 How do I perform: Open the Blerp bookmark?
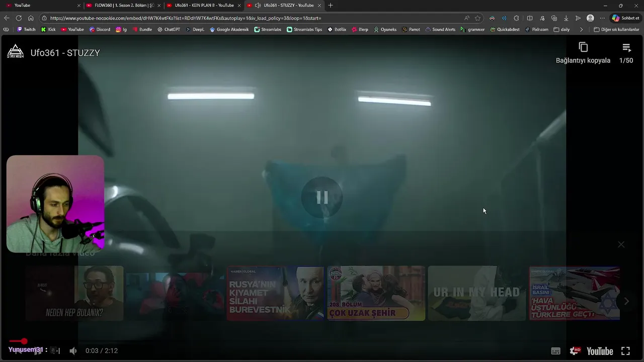click(360, 29)
